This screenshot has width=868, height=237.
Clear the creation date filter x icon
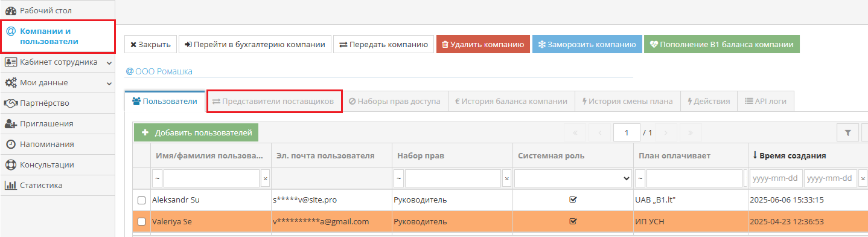pyautogui.click(x=863, y=178)
